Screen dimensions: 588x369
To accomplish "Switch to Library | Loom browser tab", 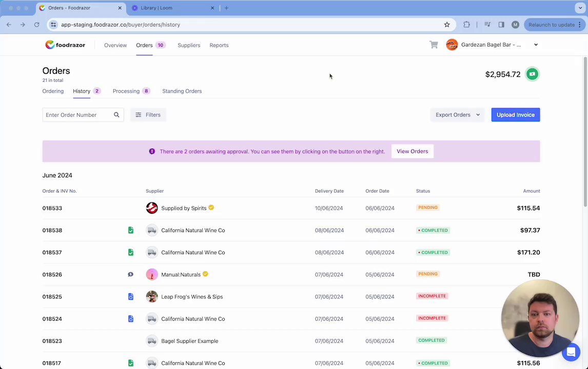I will tap(172, 8).
